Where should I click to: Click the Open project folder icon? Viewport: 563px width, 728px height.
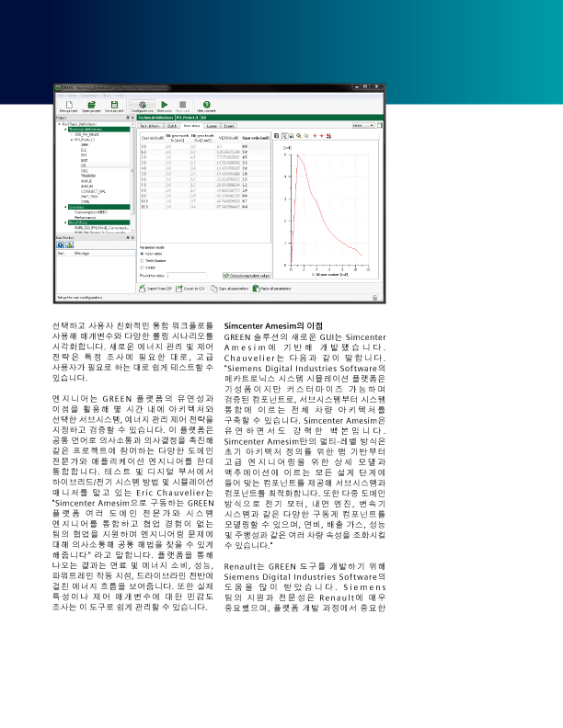(91, 105)
